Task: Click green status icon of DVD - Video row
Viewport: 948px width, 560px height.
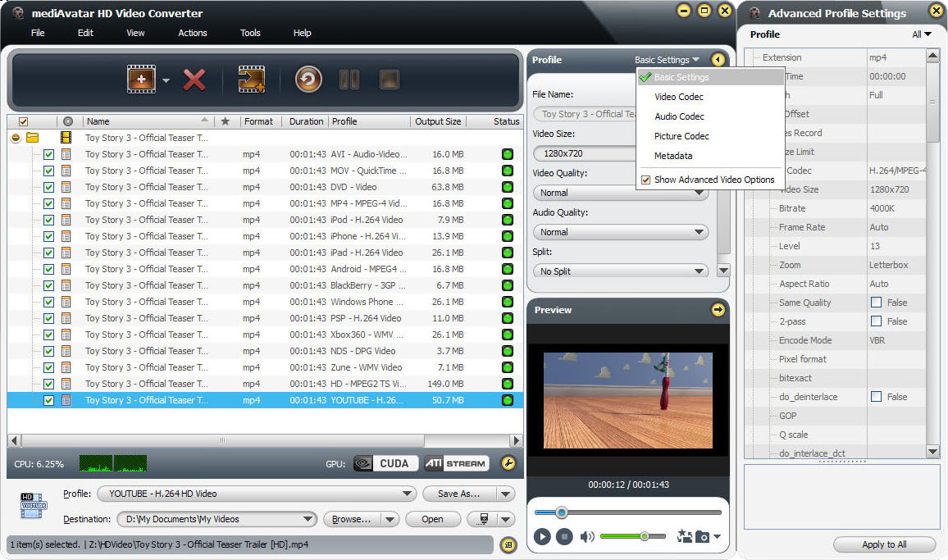Action: (x=508, y=187)
